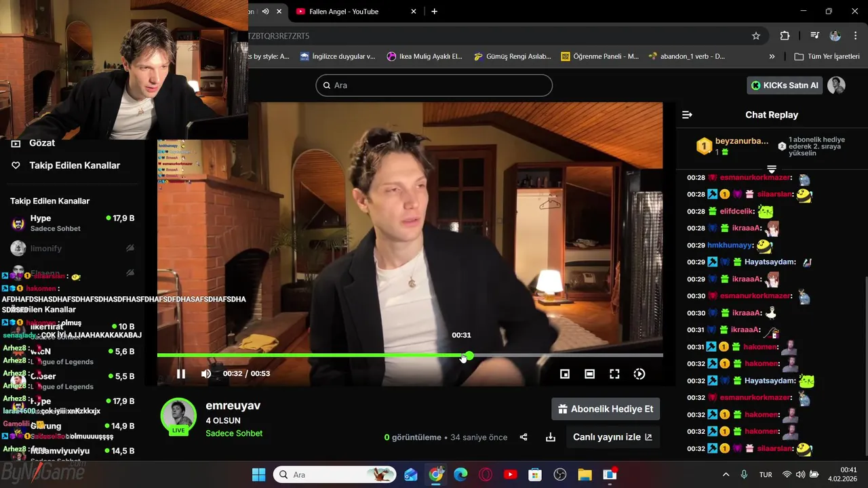Open Chrome extensions menu
The width and height of the screenshot is (868, 488).
pyautogui.click(x=785, y=35)
